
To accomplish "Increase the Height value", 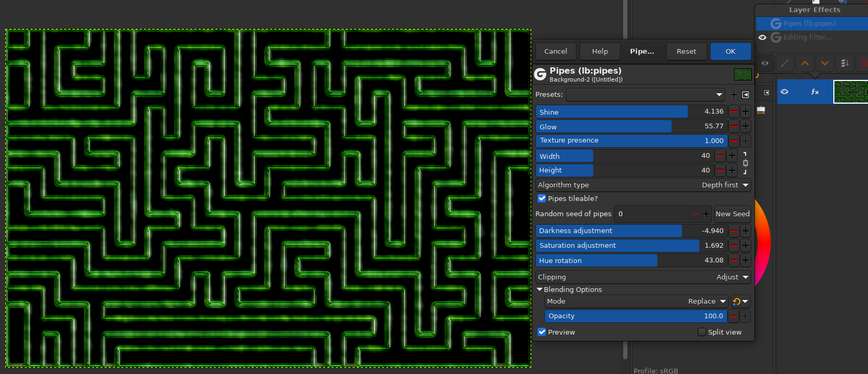I will pos(731,170).
